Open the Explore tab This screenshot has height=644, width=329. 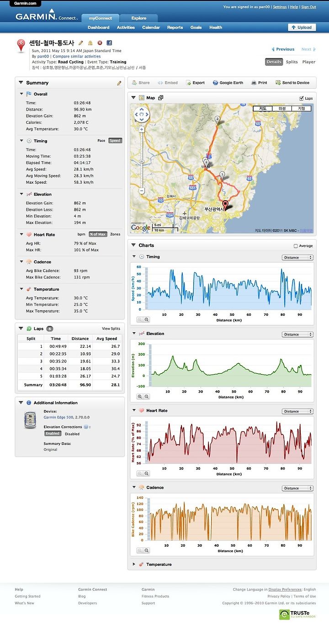pos(139,18)
